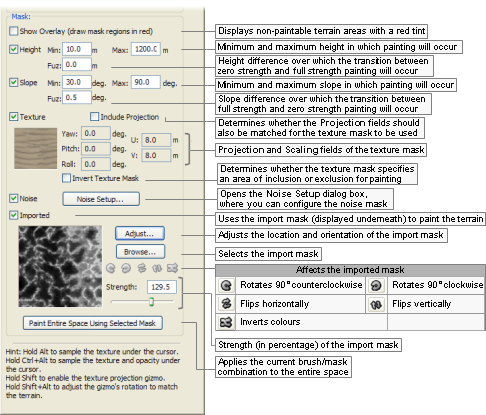
Task: Click Paint Entire Space Using Selected Mask
Action: click(93, 323)
